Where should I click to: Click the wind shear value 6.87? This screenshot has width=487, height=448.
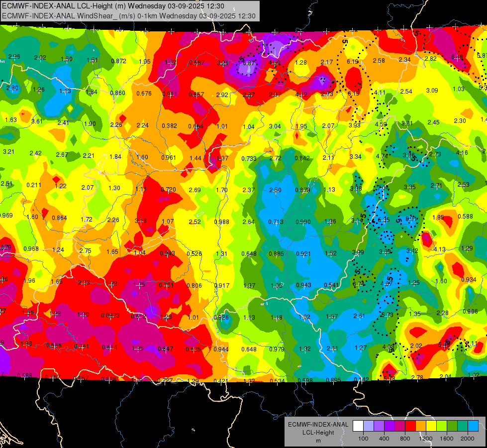[249, 63]
